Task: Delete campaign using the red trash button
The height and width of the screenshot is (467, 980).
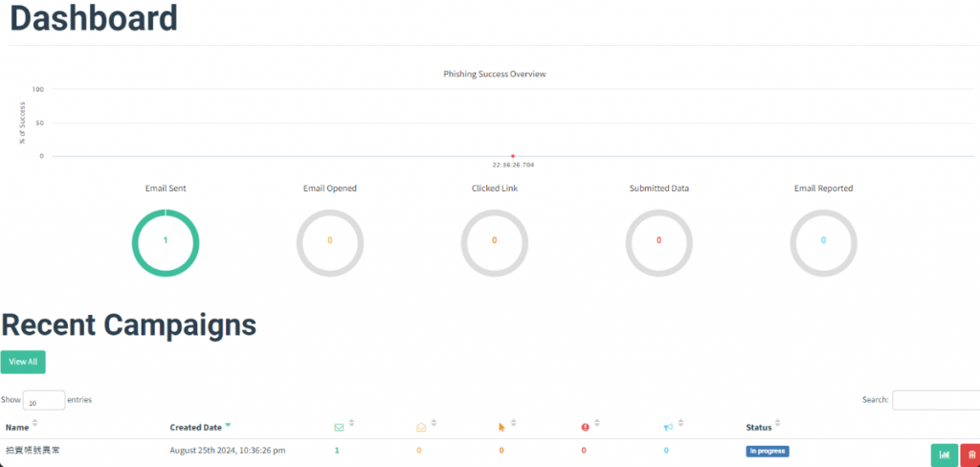Action: coord(970,455)
